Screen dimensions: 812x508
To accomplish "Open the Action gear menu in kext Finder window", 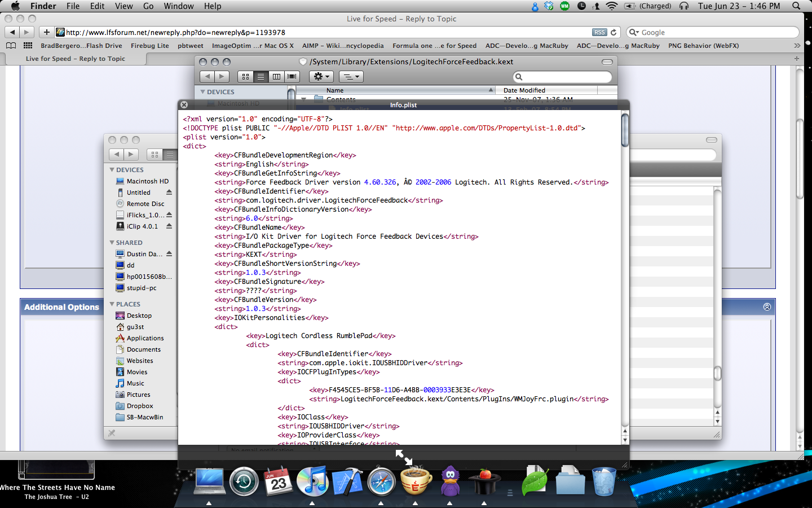I will 321,76.
